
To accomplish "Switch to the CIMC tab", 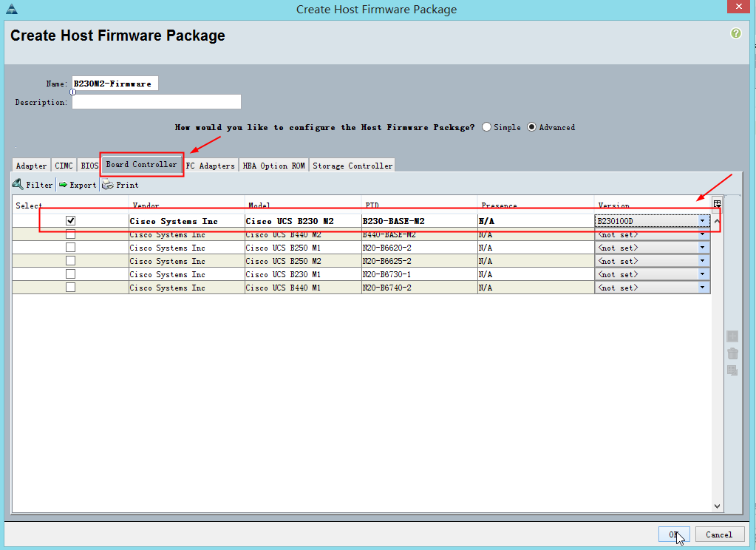I will tap(64, 166).
